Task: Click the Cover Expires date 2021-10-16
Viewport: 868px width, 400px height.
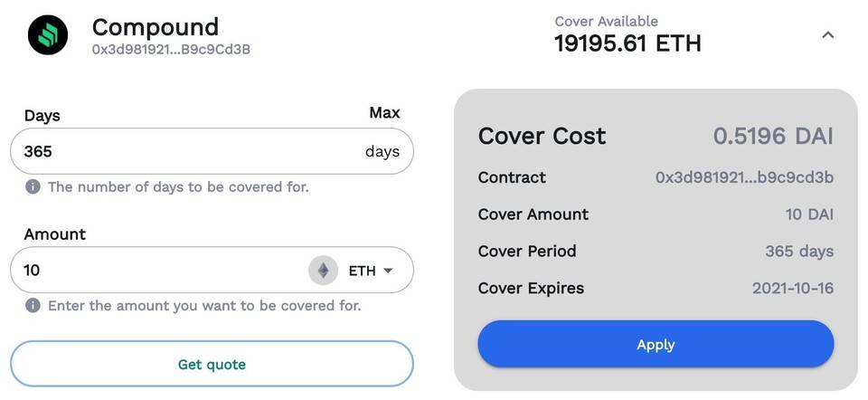Action: [793, 289]
